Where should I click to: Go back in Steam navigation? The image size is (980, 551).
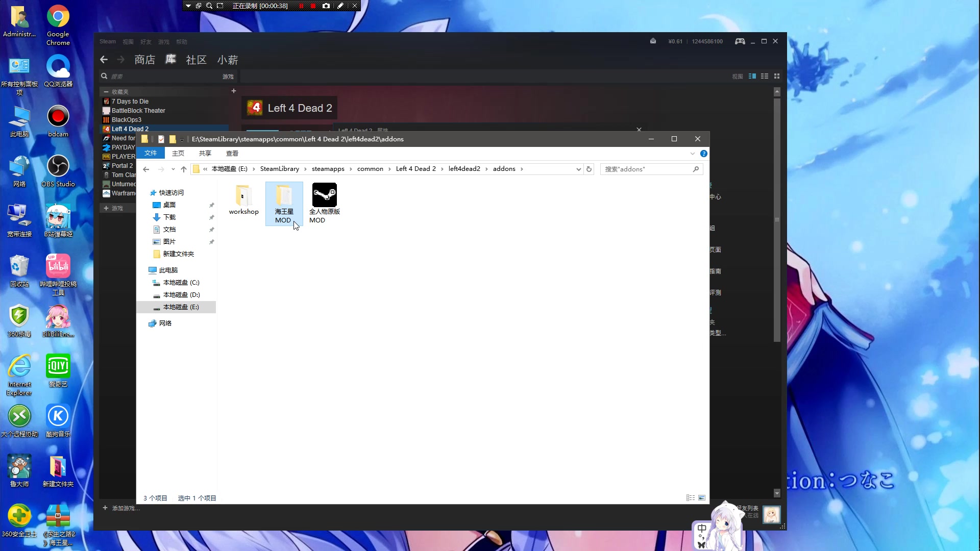104,60
